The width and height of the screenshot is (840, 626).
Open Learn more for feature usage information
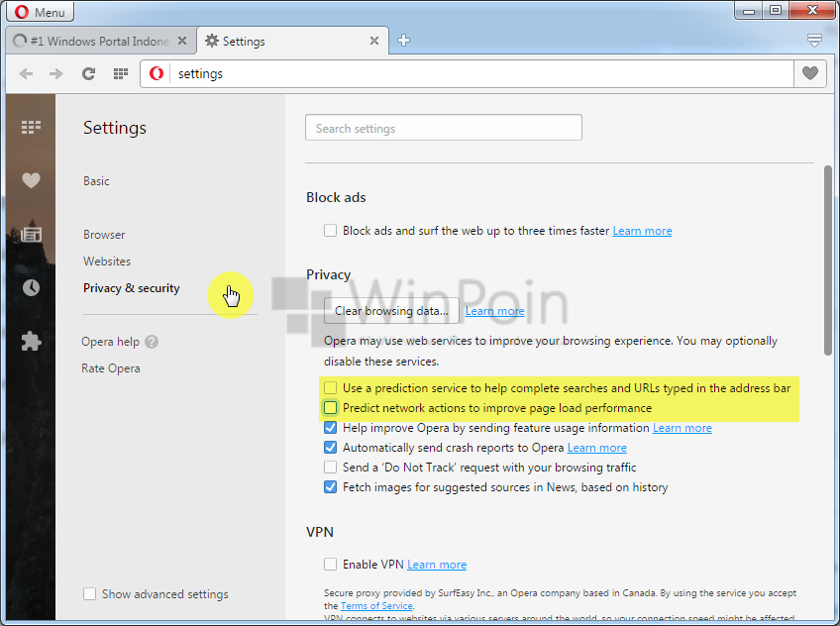(682, 428)
